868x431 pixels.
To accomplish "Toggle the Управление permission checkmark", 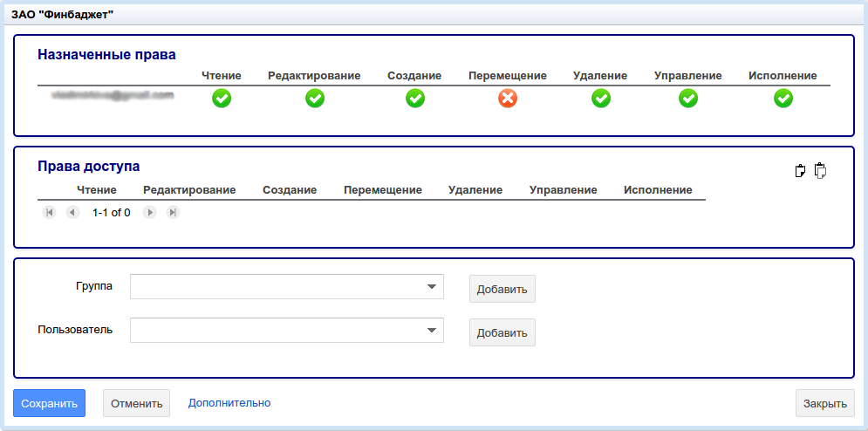I will pyautogui.click(x=688, y=99).
